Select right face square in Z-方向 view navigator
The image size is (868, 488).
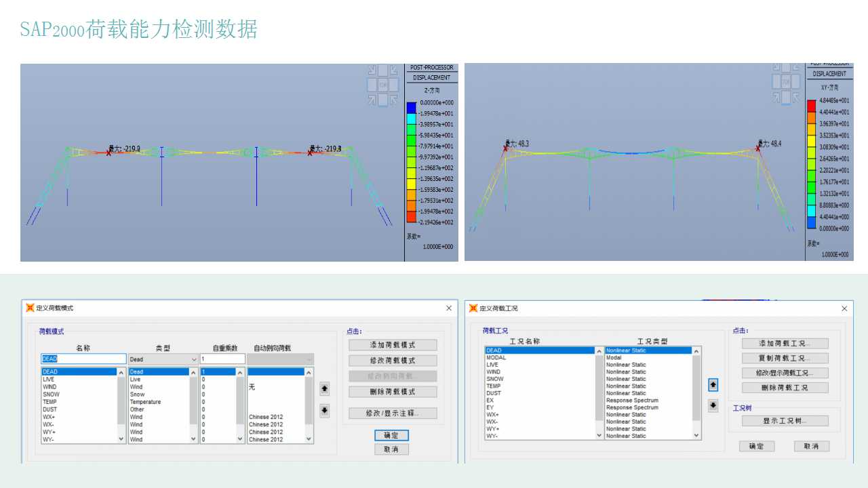point(394,85)
